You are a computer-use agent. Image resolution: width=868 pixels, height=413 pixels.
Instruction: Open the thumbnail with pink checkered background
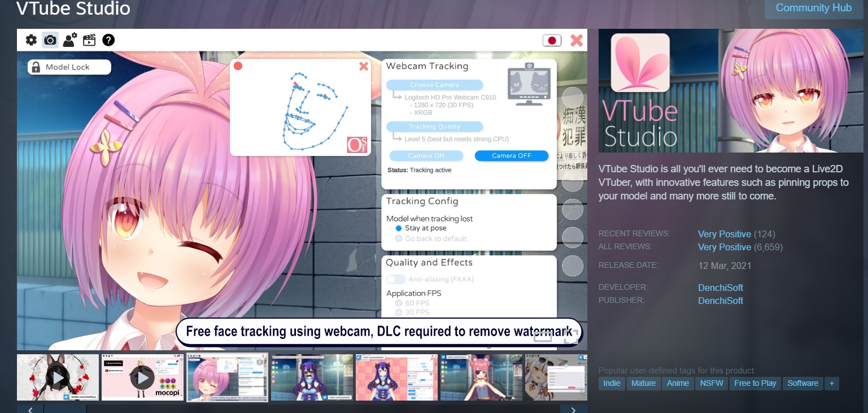click(x=396, y=377)
